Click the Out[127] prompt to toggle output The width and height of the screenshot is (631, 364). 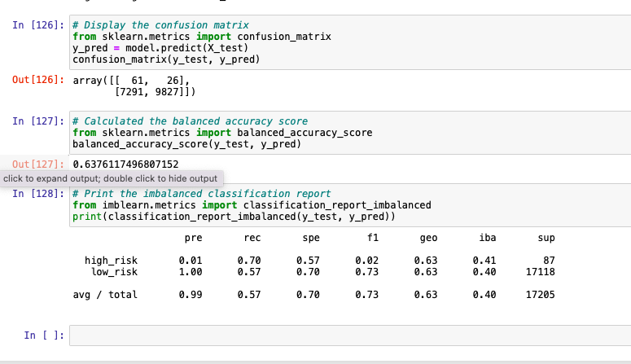[x=37, y=164]
